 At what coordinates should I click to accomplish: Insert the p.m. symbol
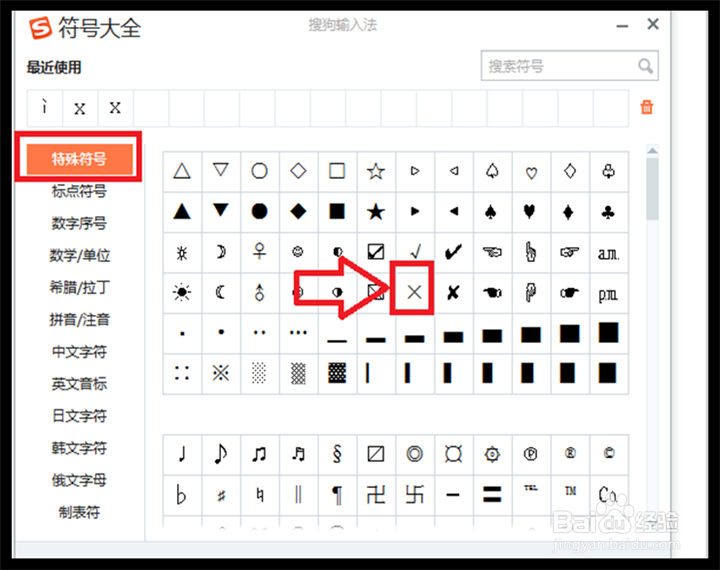pyautogui.click(x=608, y=293)
